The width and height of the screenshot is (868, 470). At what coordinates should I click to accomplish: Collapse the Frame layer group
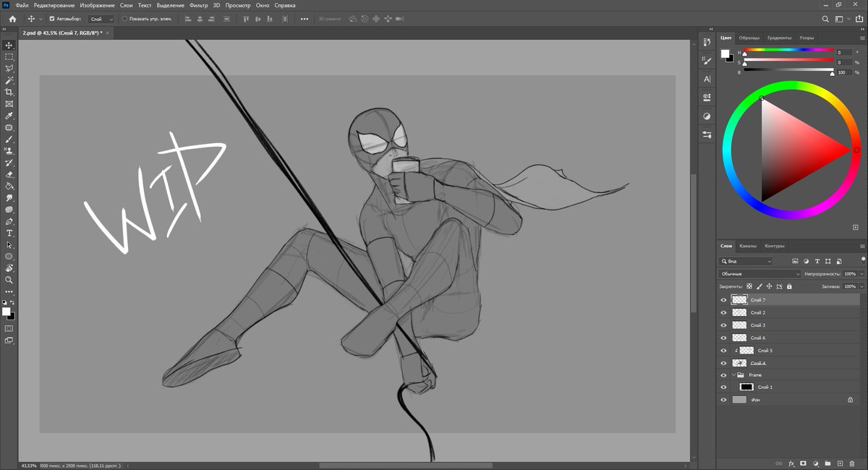[x=733, y=375]
